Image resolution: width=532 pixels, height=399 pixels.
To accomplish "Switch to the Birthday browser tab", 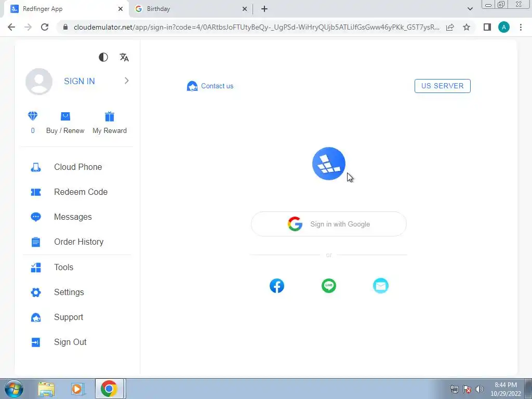I will pos(191,9).
